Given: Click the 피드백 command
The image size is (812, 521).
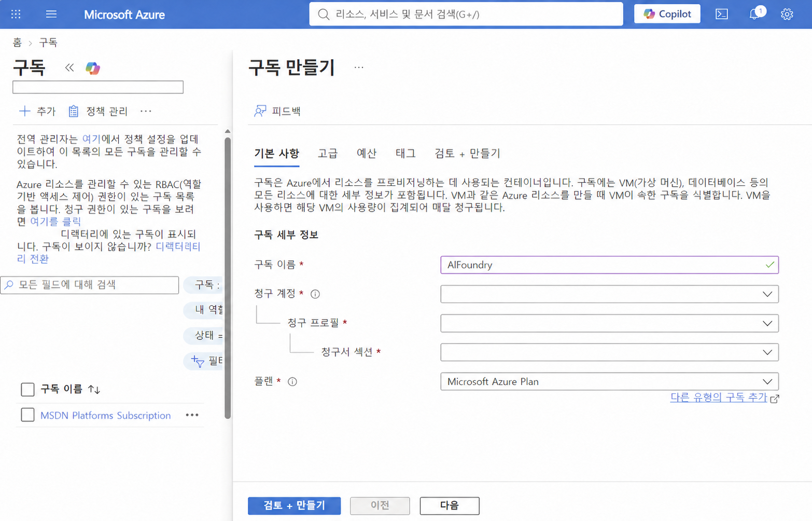Looking at the screenshot, I should pyautogui.click(x=277, y=111).
